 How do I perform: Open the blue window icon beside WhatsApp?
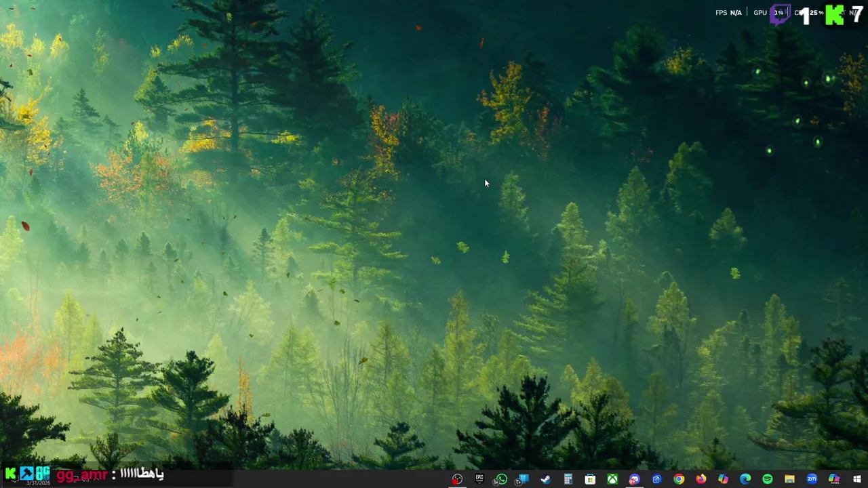click(523, 479)
